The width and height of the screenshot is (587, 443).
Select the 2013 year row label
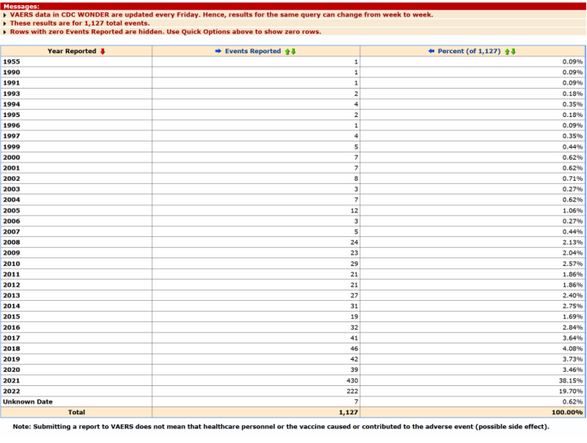[12, 295]
